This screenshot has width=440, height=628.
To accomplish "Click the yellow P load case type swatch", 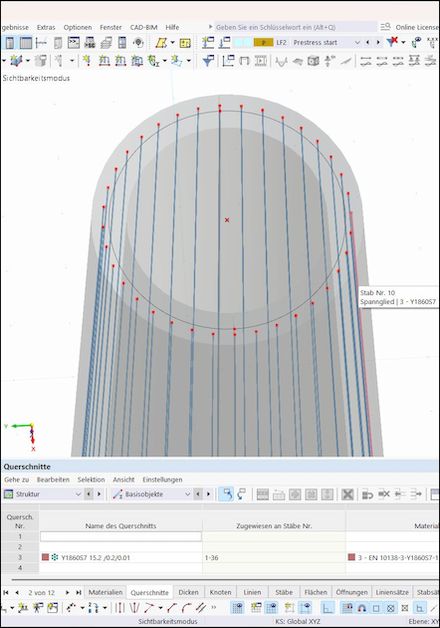I will click(x=263, y=42).
